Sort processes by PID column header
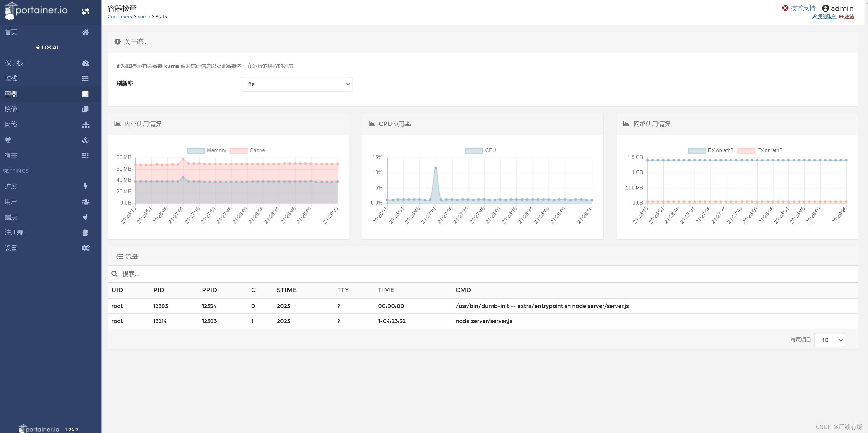The height and width of the screenshot is (433, 868). [x=159, y=290]
